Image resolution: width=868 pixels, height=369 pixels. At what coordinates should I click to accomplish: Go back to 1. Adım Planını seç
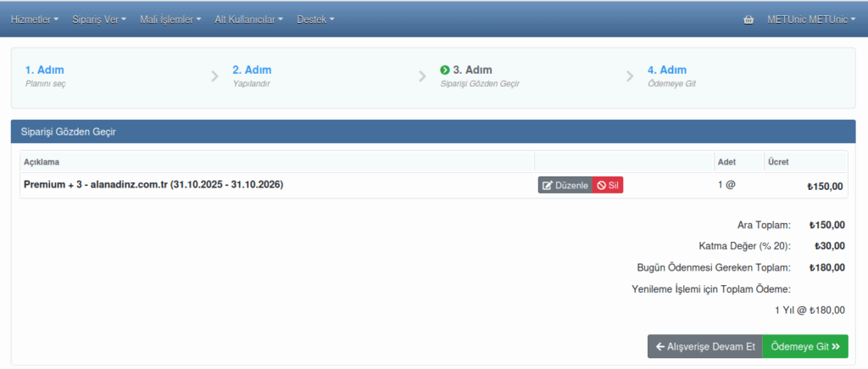pyautogui.click(x=45, y=76)
